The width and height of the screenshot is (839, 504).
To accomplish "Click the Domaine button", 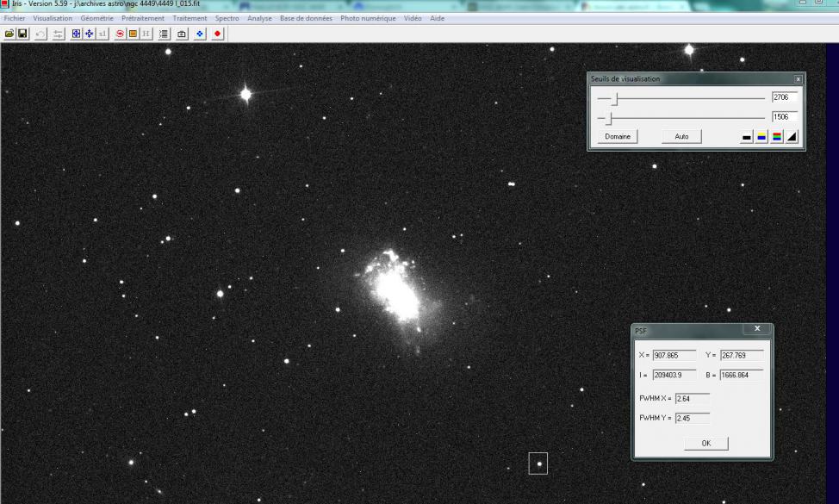I will click(x=618, y=136).
